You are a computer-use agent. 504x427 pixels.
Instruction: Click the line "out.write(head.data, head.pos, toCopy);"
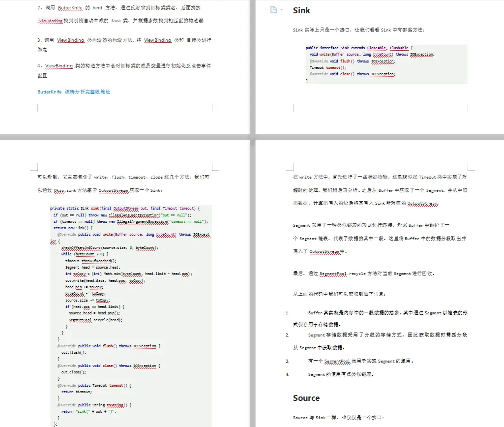105,281
